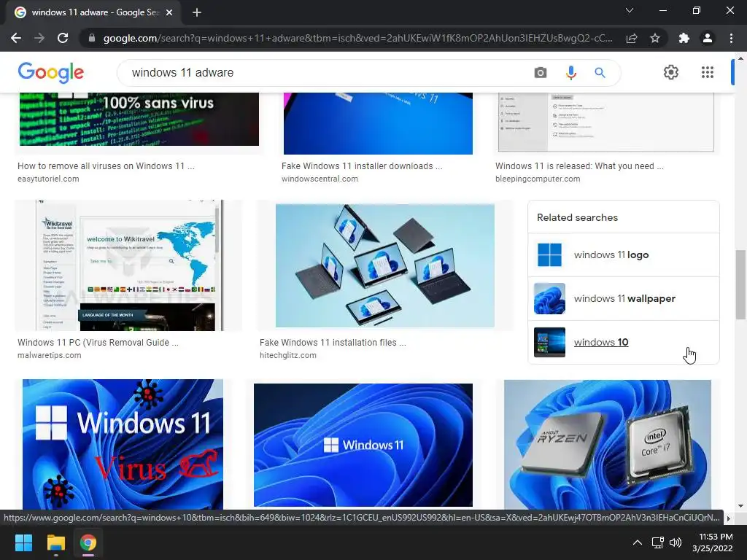Click the Chrome taskbar icon
This screenshot has height=560, width=747.
point(88,542)
